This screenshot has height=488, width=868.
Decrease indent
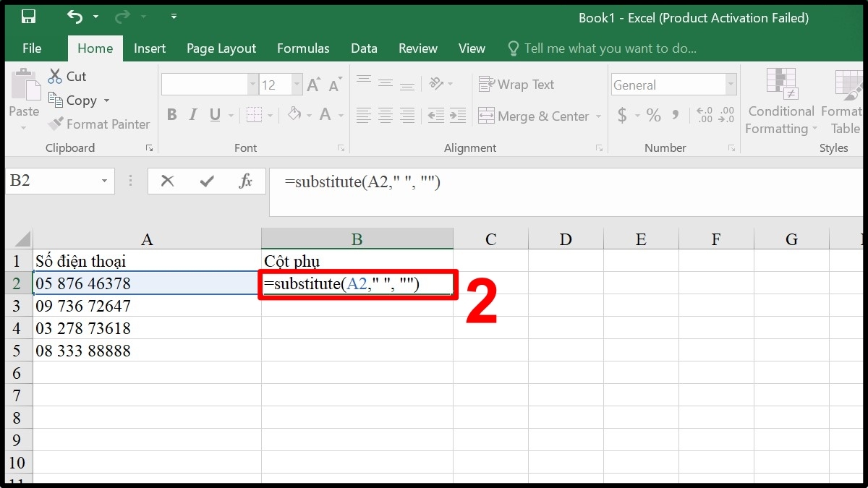click(x=435, y=115)
